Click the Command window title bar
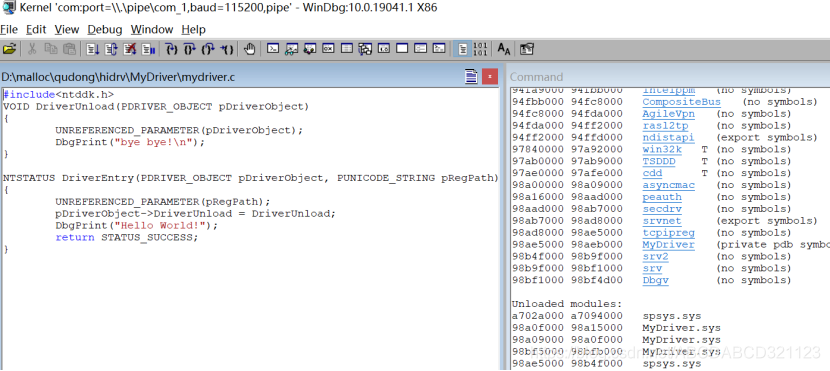Screen dimensions: 830x371 [x=668, y=77]
